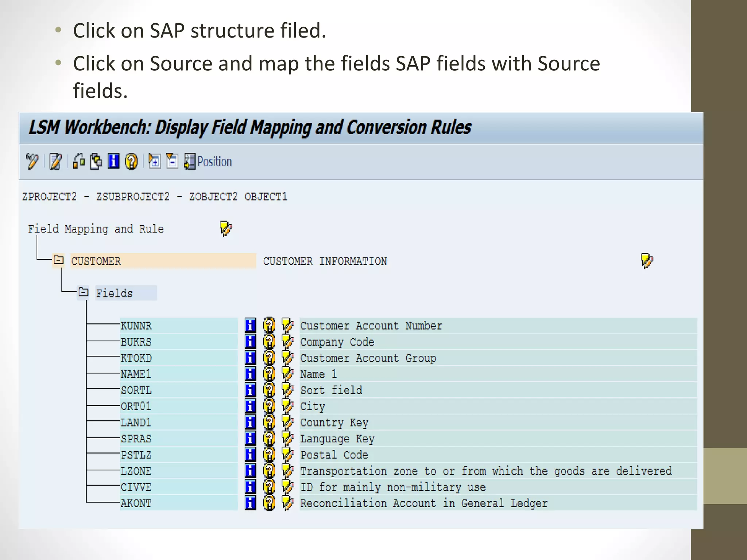747x560 pixels.
Task: Click the collapse subtree toolbar icon
Action: pos(172,161)
